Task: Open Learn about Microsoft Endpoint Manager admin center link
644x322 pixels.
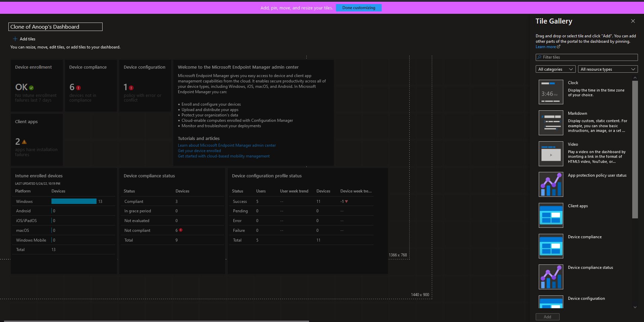Action: 227,145
